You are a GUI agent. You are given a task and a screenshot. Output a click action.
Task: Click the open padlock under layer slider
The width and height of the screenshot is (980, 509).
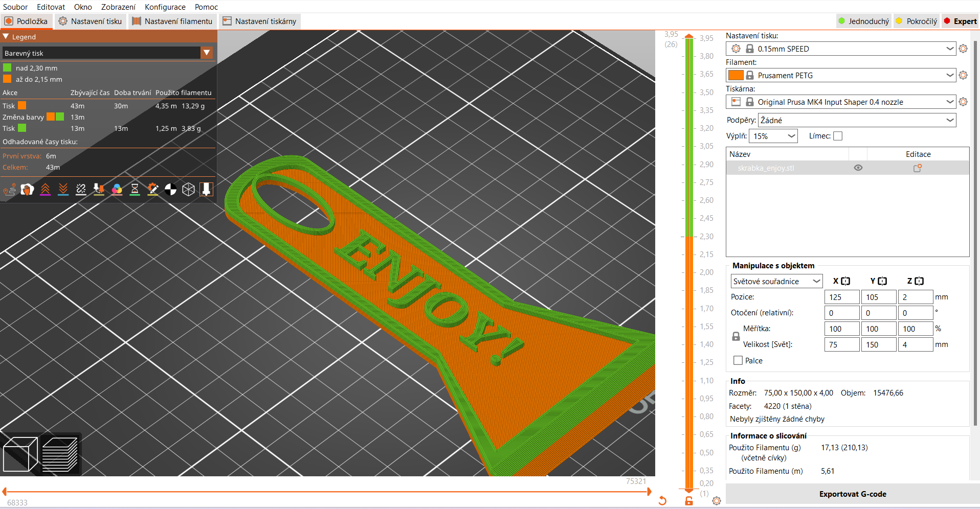tap(689, 501)
